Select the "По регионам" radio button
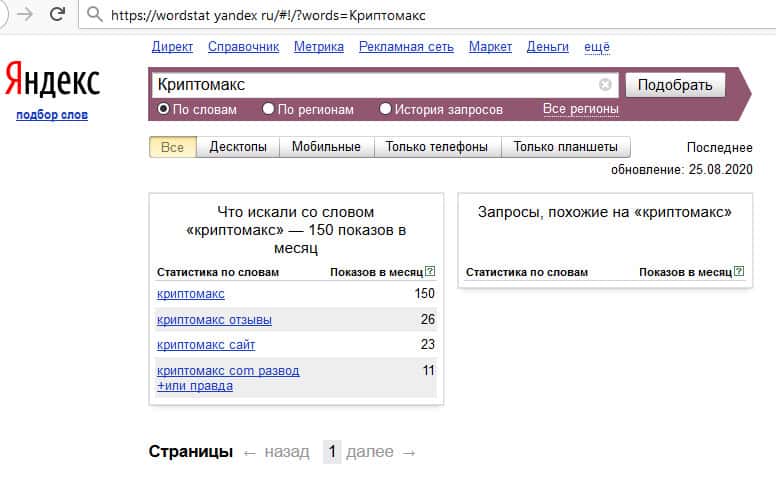The image size is (776, 477). (268, 109)
